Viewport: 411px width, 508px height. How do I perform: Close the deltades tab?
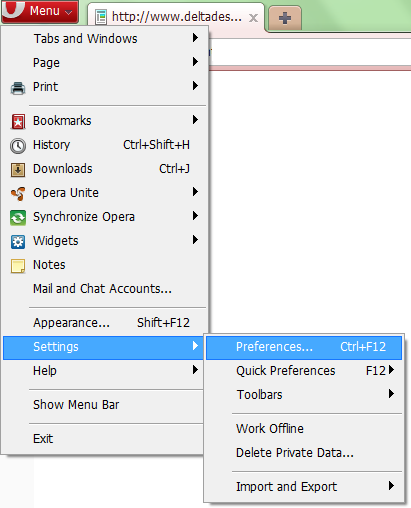(x=253, y=18)
